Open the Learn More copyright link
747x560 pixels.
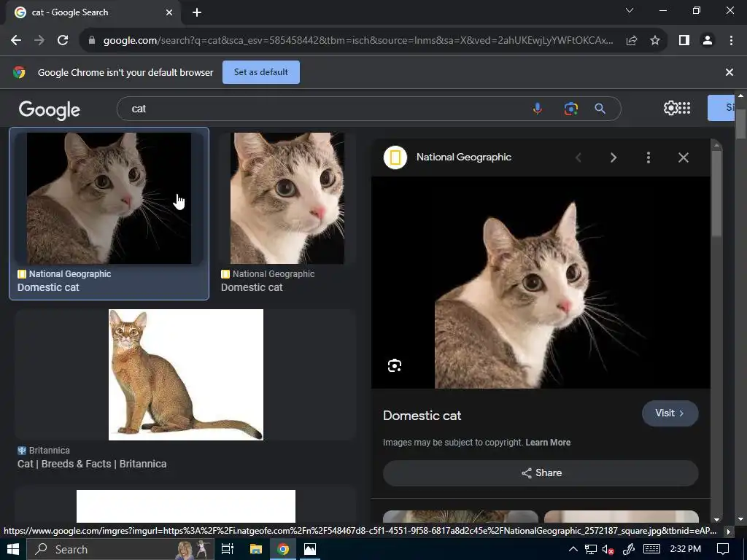pyautogui.click(x=548, y=443)
